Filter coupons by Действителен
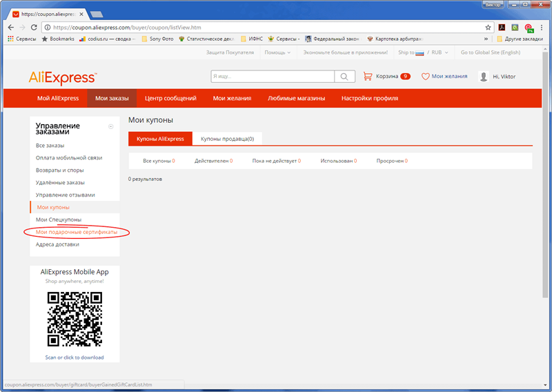 [x=213, y=161]
